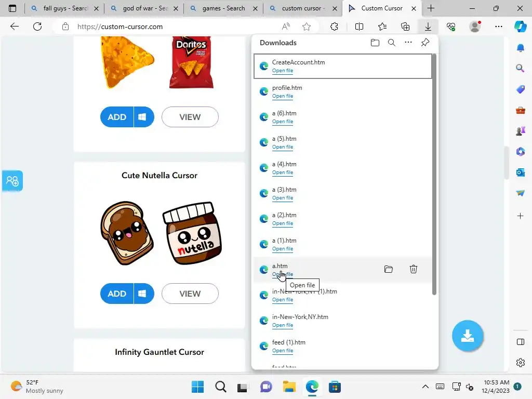Screen dimensions: 532x399
Task: Search downloads using the magnifier icon
Action: click(x=392, y=43)
